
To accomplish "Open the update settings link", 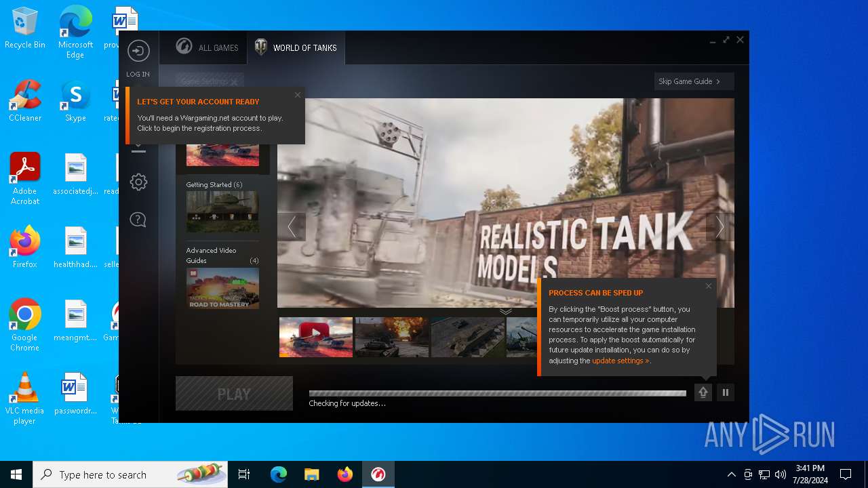I will [x=620, y=361].
